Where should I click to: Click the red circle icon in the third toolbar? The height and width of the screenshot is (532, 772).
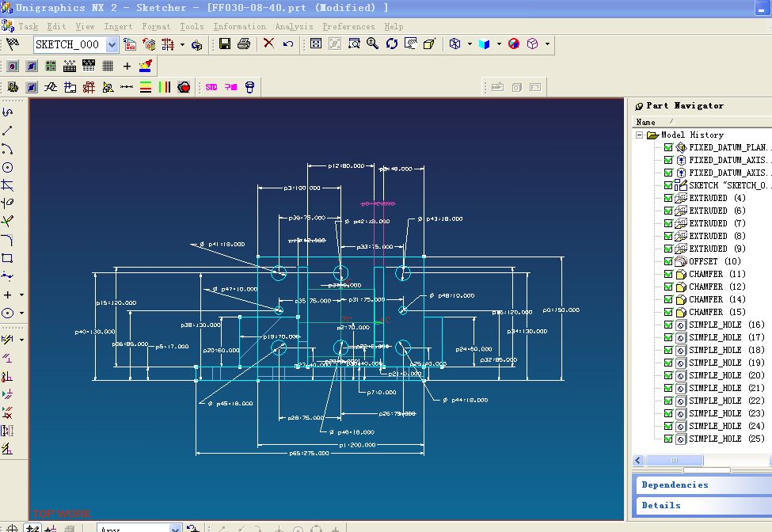click(184, 88)
